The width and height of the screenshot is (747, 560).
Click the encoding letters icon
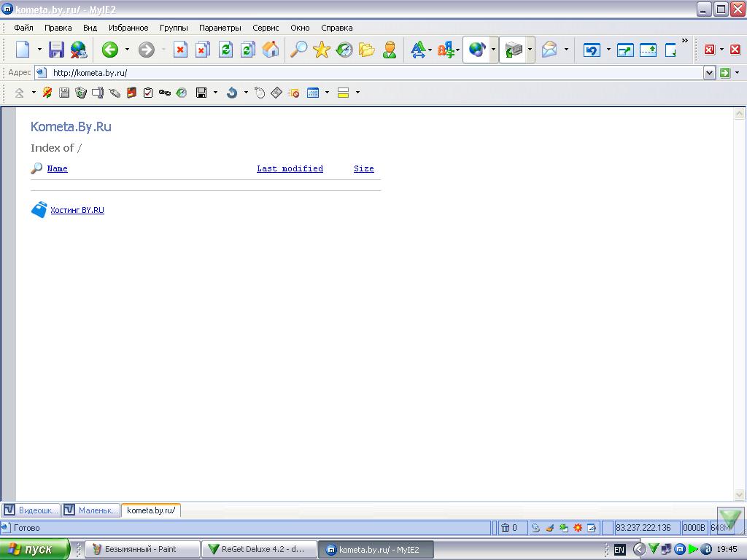[x=446, y=49]
